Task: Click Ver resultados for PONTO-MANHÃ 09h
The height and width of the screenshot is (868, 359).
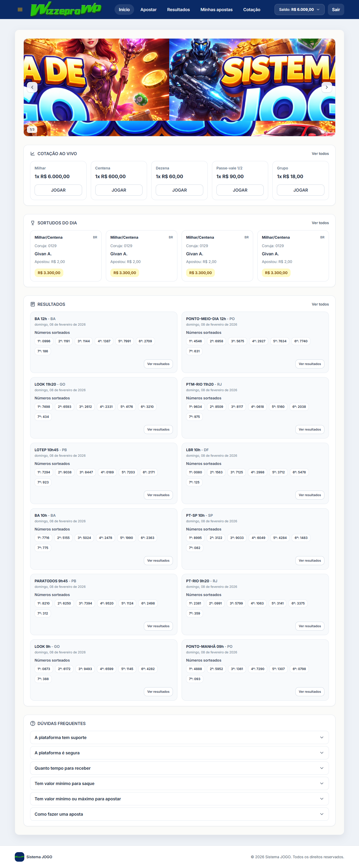Action: click(310, 692)
